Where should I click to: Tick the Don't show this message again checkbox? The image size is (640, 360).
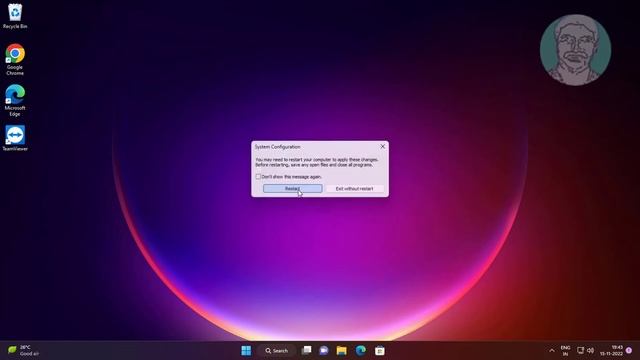click(258, 177)
